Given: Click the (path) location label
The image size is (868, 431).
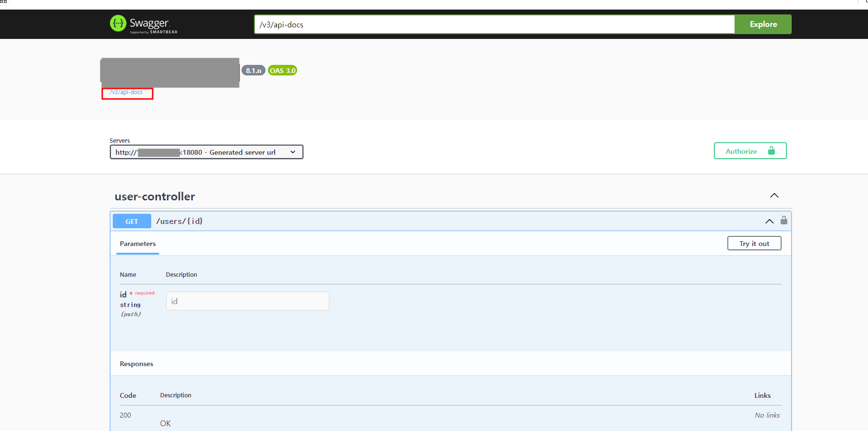Looking at the screenshot, I should [x=131, y=314].
